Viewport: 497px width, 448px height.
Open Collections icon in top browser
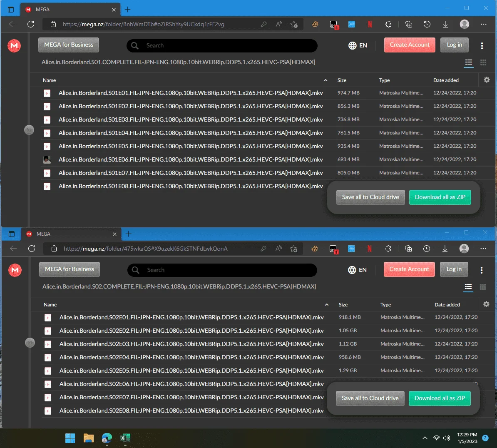pos(409,24)
